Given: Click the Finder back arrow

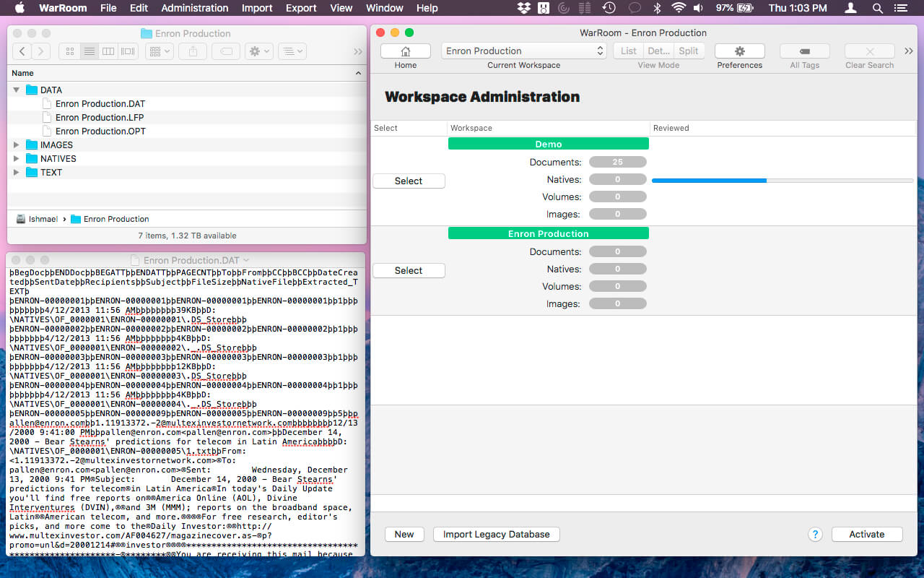Looking at the screenshot, I should pyautogui.click(x=22, y=51).
